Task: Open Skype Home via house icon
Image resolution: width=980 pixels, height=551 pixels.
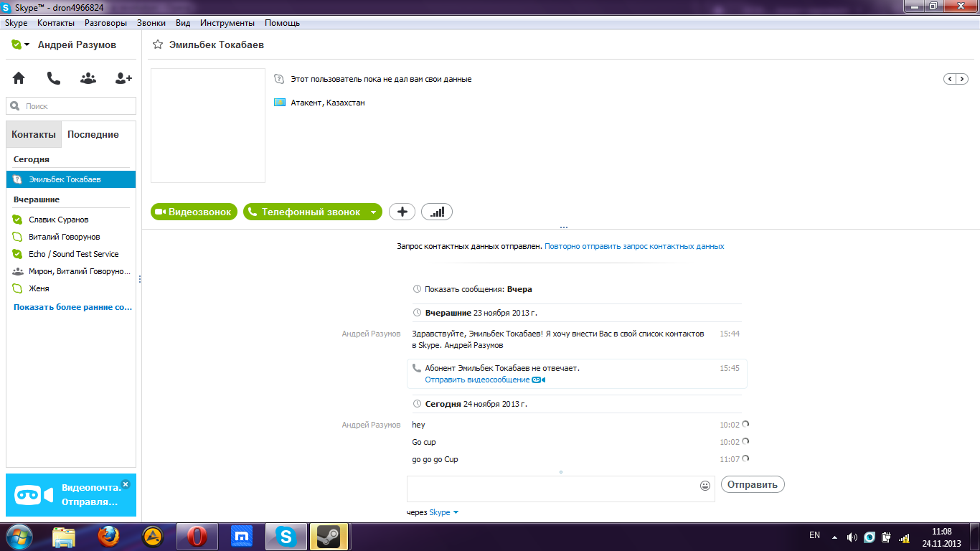Action: pos(19,78)
